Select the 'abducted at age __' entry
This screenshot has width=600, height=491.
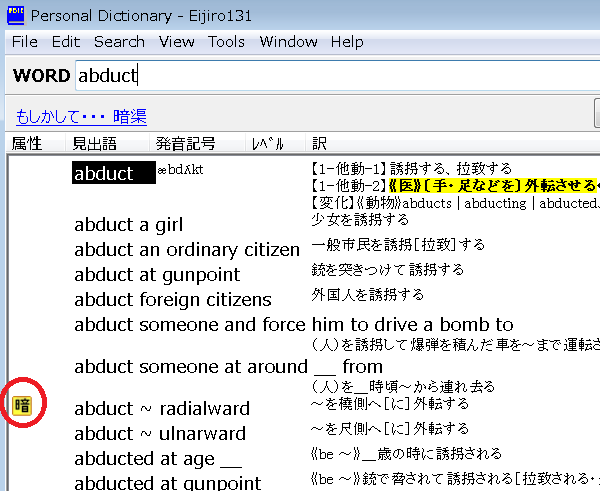158,459
